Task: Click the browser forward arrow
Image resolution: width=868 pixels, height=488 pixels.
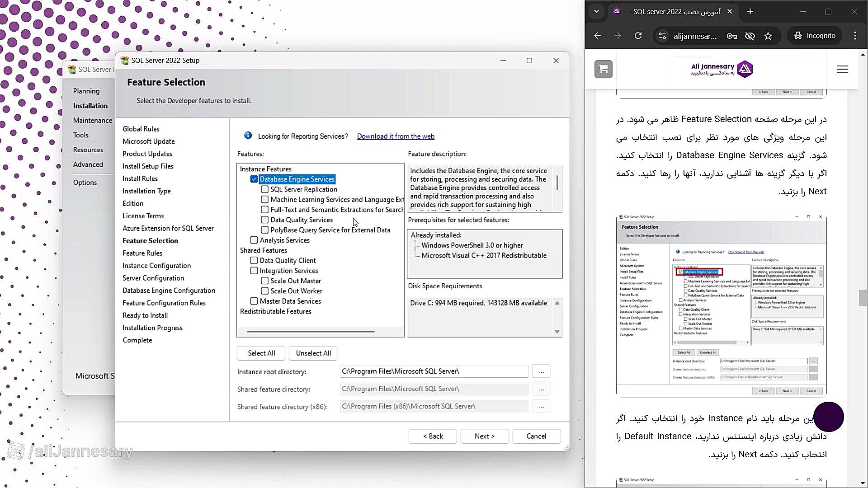Action: tap(618, 36)
